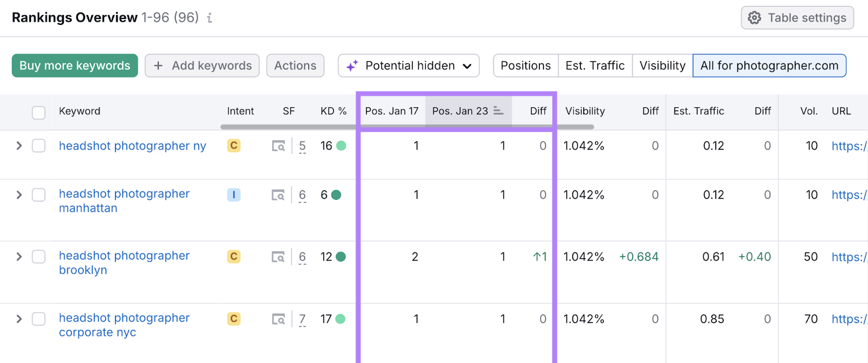
Task: Sort by the Pos. Jan 17 column header
Action: pyautogui.click(x=392, y=111)
